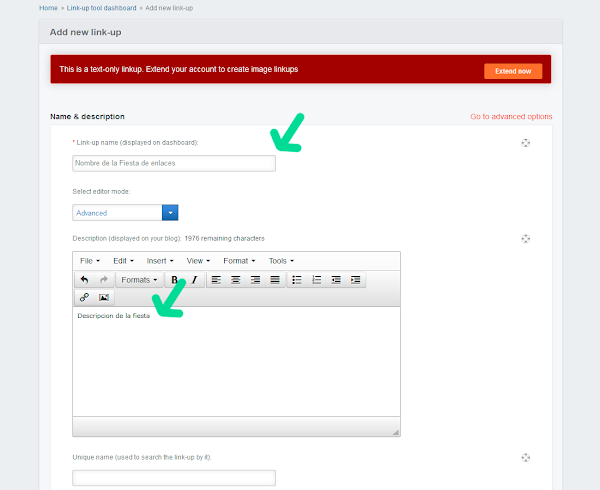Click the 'Add new link-up' title
Screen dimensions: 600x490
tap(85, 32)
